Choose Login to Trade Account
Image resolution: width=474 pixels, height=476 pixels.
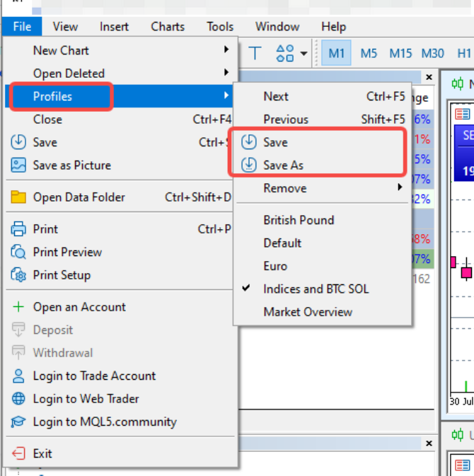point(94,376)
